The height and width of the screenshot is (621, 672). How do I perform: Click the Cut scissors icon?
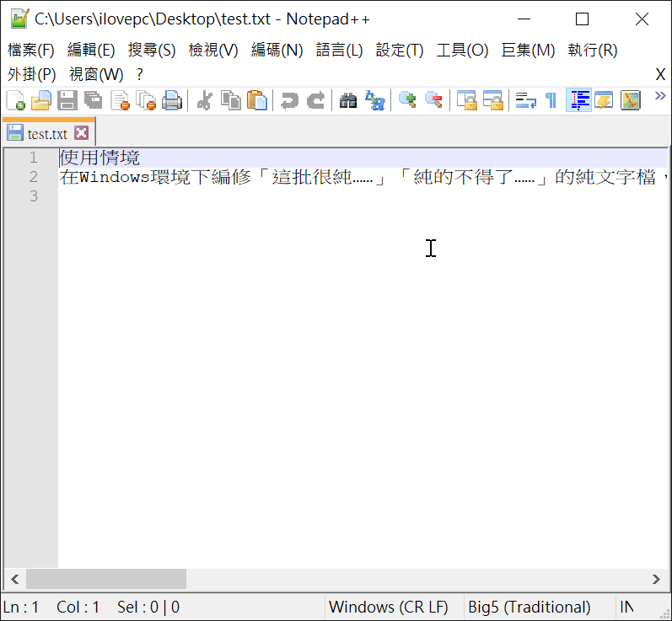point(205,100)
